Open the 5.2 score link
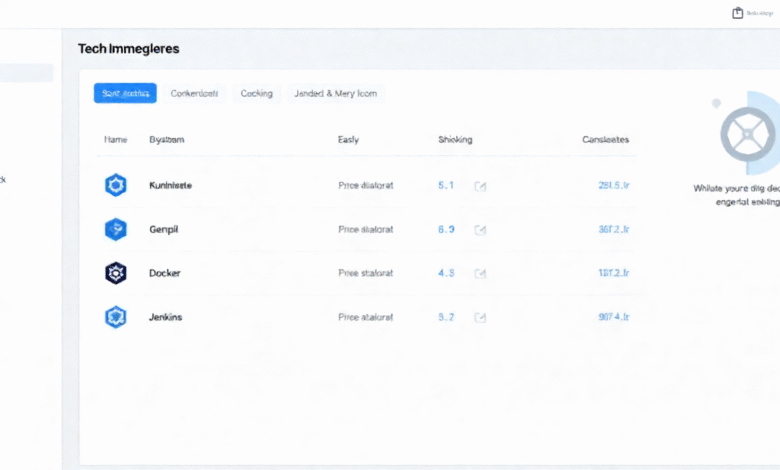The height and width of the screenshot is (470, 780). coord(446,317)
